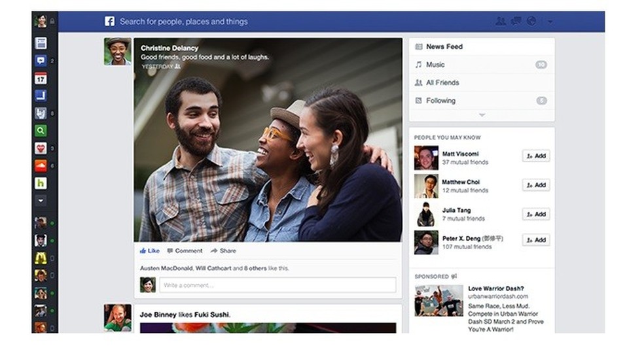The width and height of the screenshot is (644, 361).
Task: Add Matt Viscomi as friend
Action: click(536, 156)
